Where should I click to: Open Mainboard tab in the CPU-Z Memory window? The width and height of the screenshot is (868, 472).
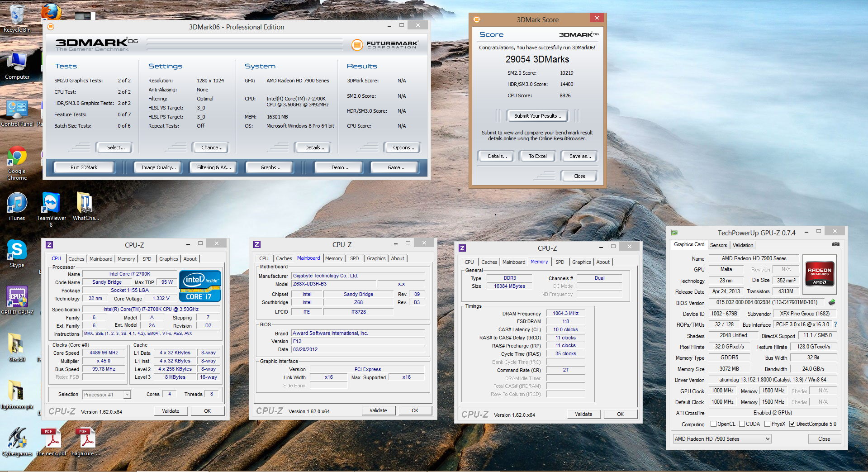pos(514,262)
